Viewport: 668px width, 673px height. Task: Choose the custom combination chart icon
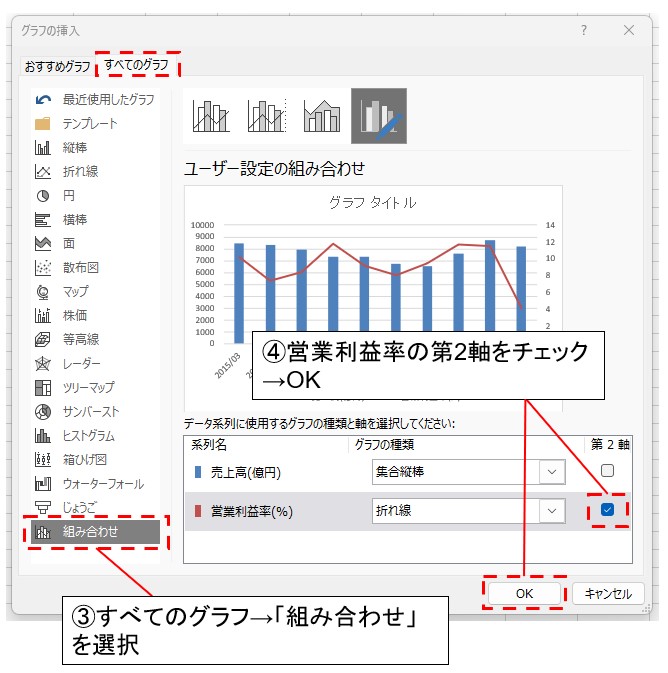378,116
